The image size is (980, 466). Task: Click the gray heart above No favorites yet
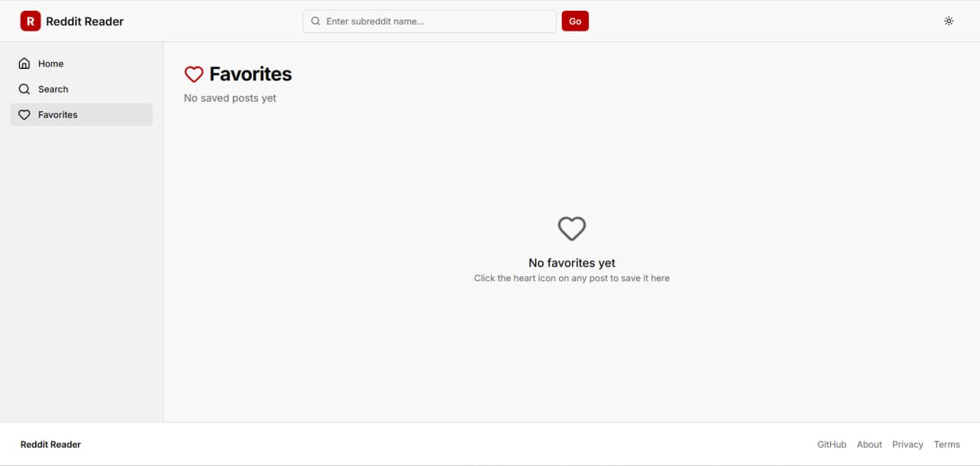(x=572, y=228)
